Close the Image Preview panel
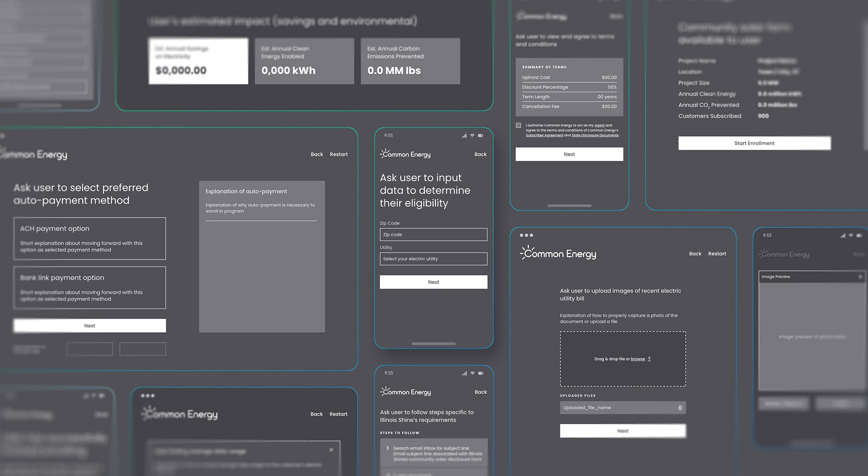 click(x=860, y=277)
